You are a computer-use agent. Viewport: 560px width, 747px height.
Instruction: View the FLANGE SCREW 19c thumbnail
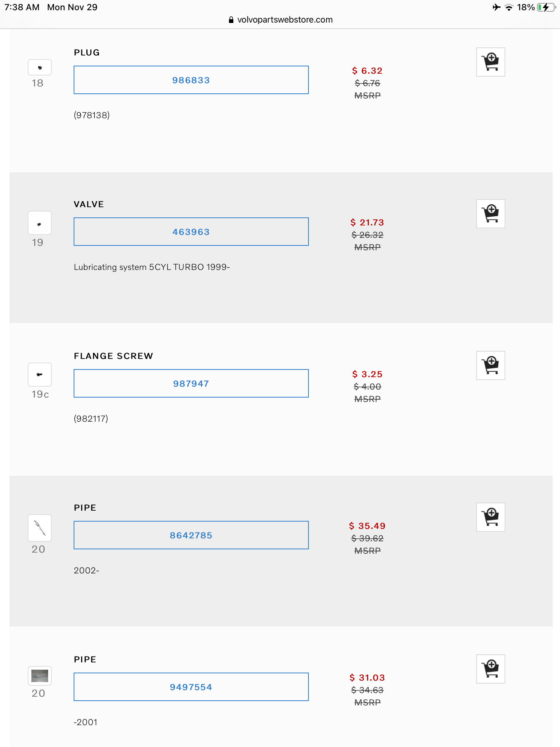(x=40, y=375)
